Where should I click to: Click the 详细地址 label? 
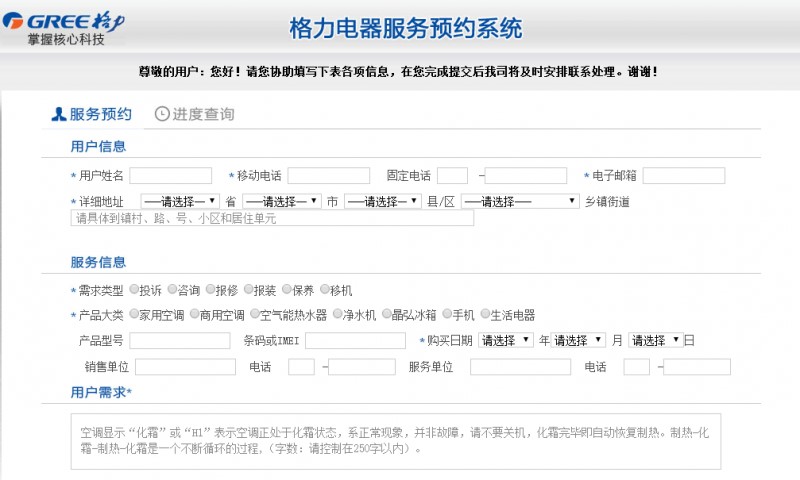[x=101, y=201]
